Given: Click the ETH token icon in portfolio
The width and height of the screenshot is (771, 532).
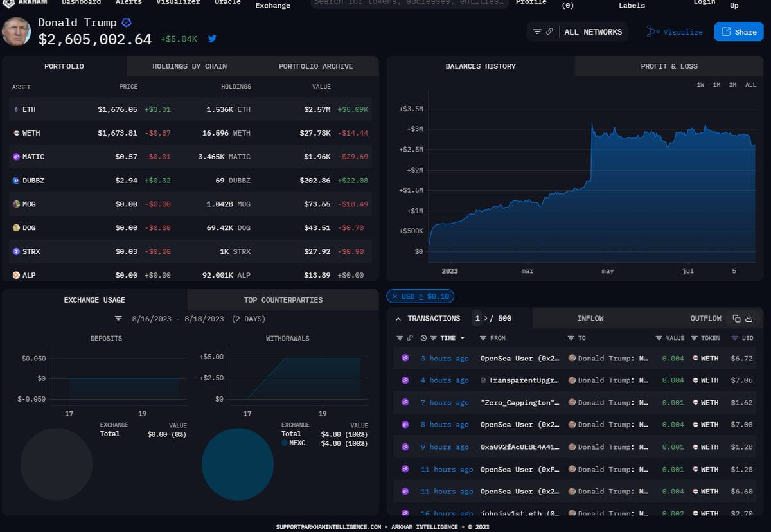Looking at the screenshot, I should point(16,109).
